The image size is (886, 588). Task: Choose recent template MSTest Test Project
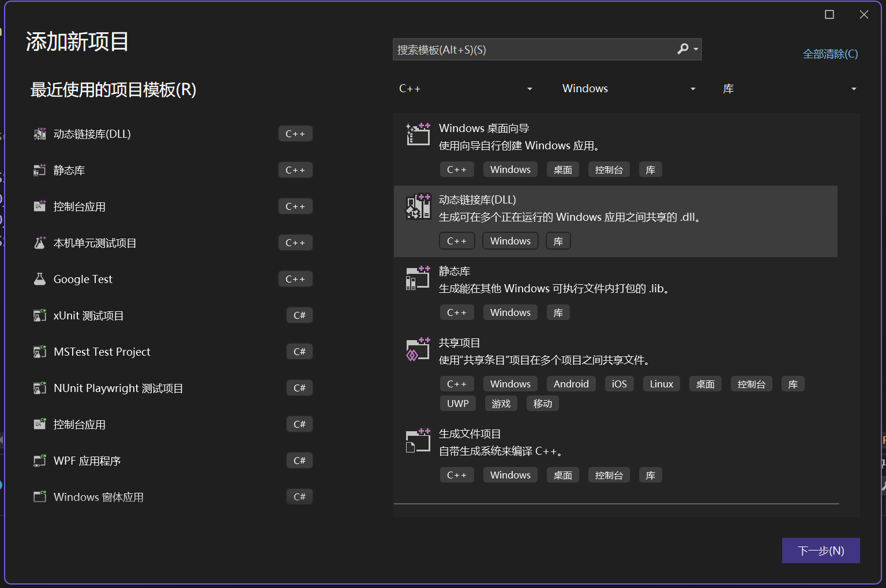pyautogui.click(x=173, y=352)
